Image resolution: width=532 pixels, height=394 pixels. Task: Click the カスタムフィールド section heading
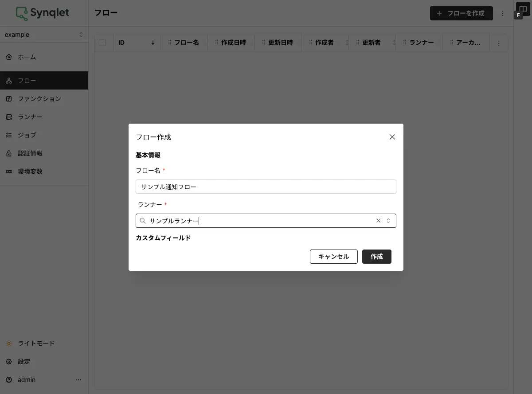click(x=163, y=238)
